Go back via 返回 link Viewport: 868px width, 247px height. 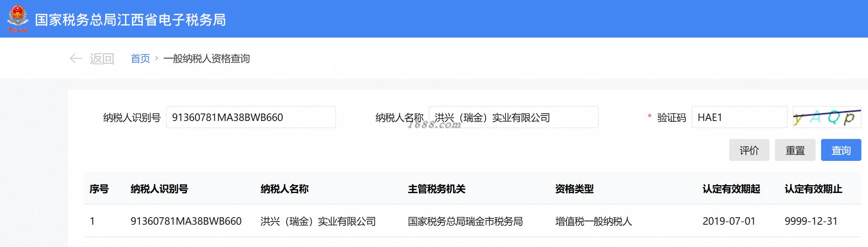pyautogui.click(x=102, y=59)
